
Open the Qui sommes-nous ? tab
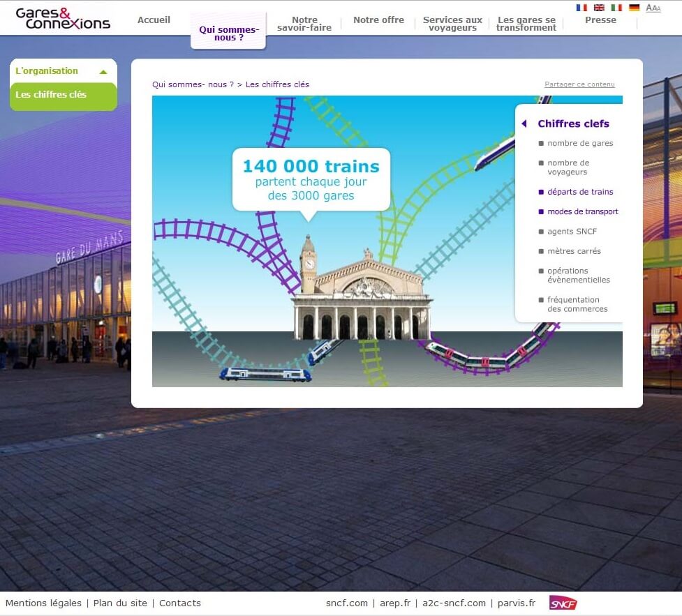coord(228,33)
